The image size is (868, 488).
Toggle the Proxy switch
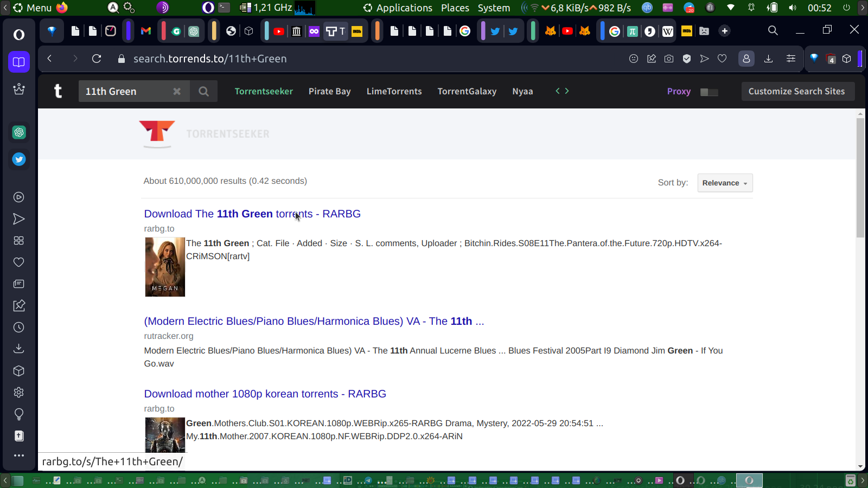tap(709, 92)
